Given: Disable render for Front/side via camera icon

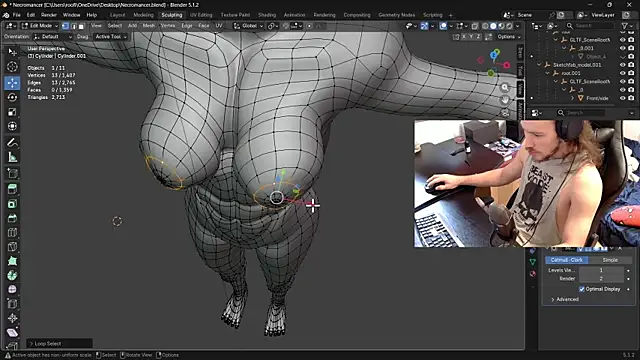Looking at the screenshot, I should tap(631, 98).
